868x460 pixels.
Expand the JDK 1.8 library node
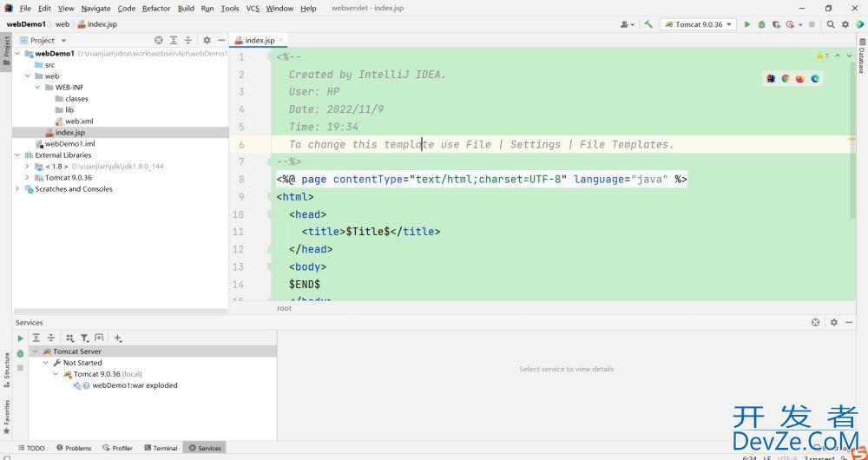click(28, 167)
